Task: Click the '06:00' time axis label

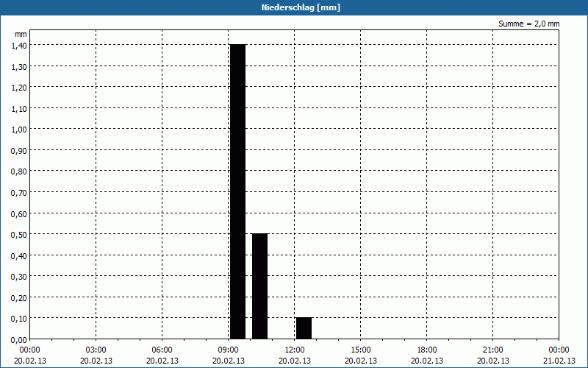Action: [x=162, y=350]
